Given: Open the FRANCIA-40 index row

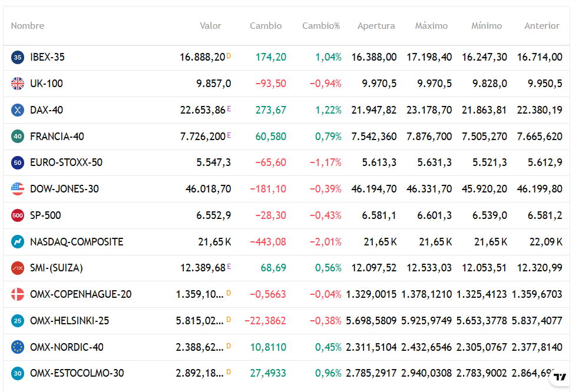Looking at the screenshot, I should (57, 137).
